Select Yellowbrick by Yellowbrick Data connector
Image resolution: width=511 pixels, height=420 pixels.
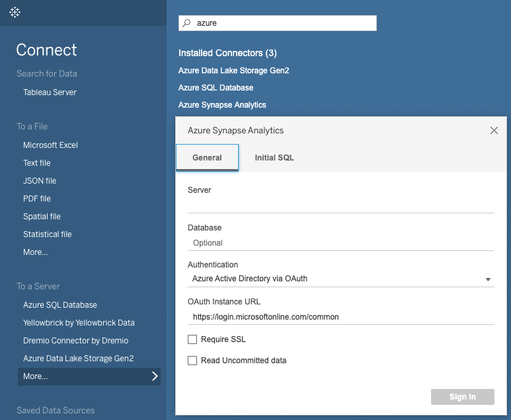coord(79,323)
